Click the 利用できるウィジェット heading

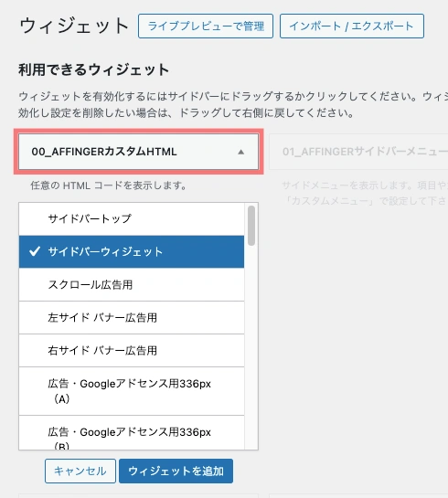94,69
